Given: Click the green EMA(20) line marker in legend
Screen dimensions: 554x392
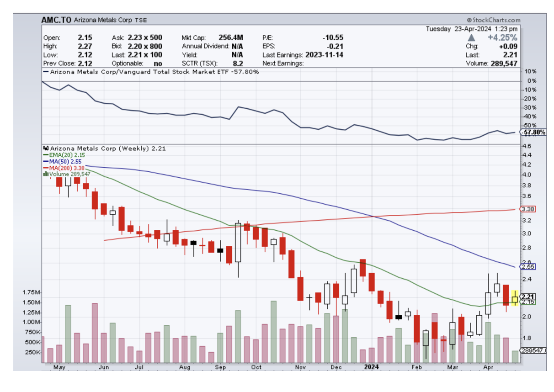Looking at the screenshot, I should point(45,155).
